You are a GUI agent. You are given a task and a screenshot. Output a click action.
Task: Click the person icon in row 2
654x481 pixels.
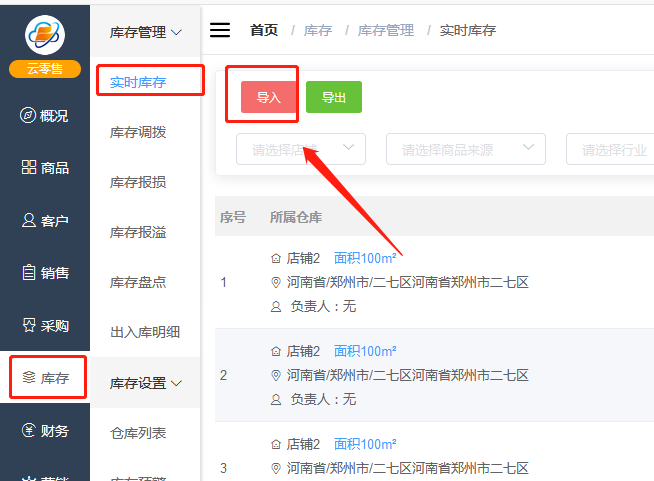coord(276,400)
